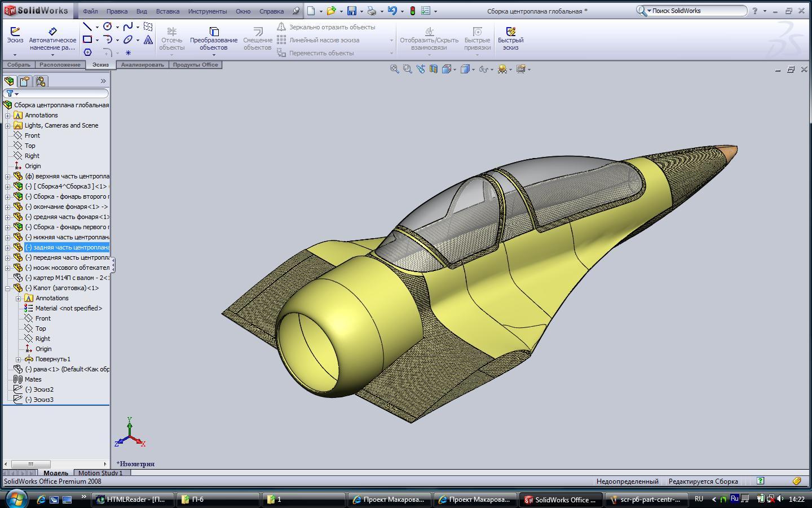Click the Rebuild traffic light icon

(x=413, y=11)
